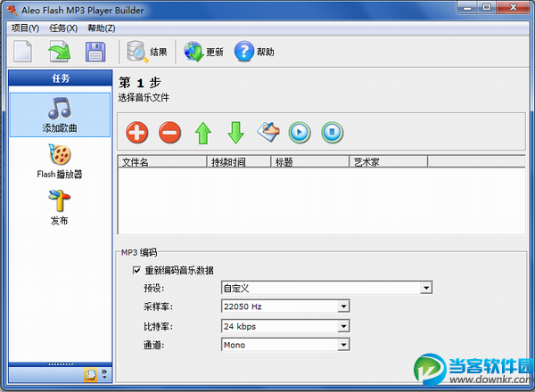The image size is (535, 392).
Task: Save the project with the floppy disk icon
Action: click(95, 52)
